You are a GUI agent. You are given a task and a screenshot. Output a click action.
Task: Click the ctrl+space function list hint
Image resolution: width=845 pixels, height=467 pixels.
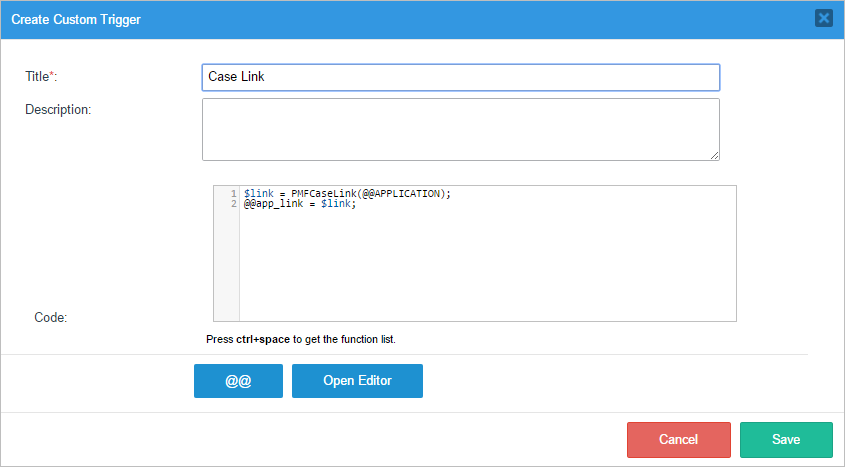[300, 339]
